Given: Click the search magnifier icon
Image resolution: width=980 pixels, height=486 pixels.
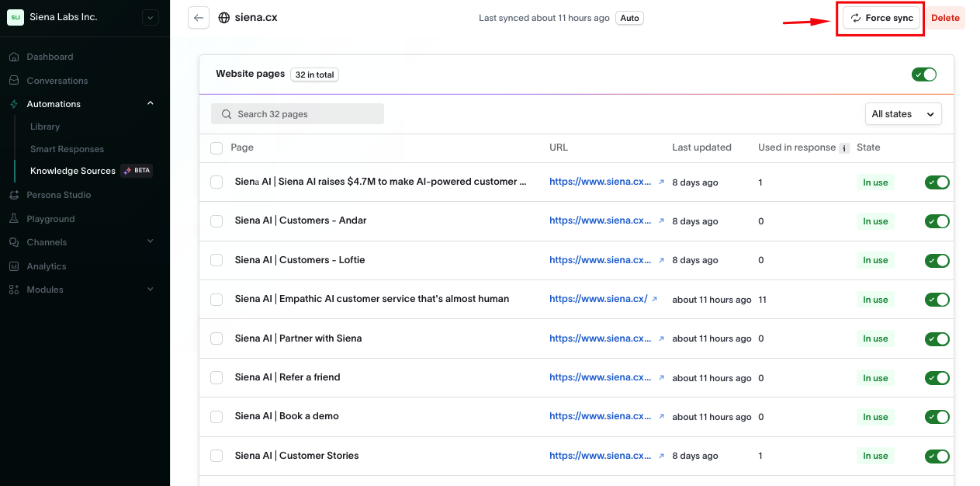Looking at the screenshot, I should pyautogui.click(x=227, y=114).
